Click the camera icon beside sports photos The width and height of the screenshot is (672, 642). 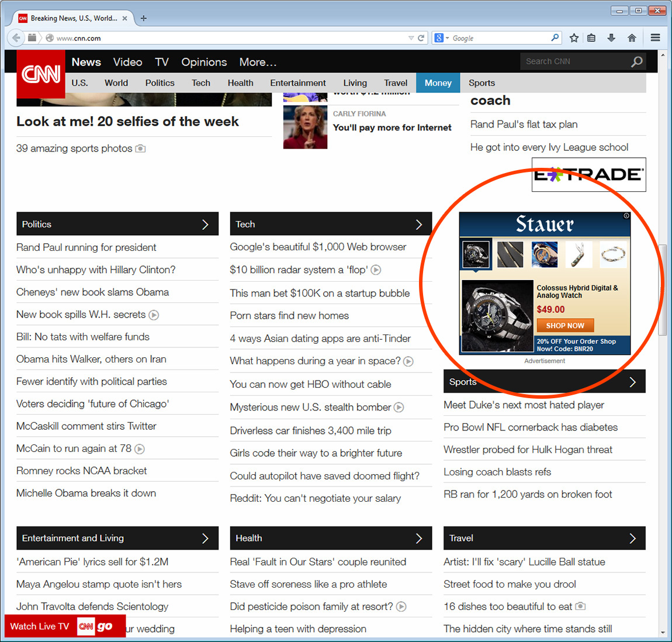click(141, 149)
